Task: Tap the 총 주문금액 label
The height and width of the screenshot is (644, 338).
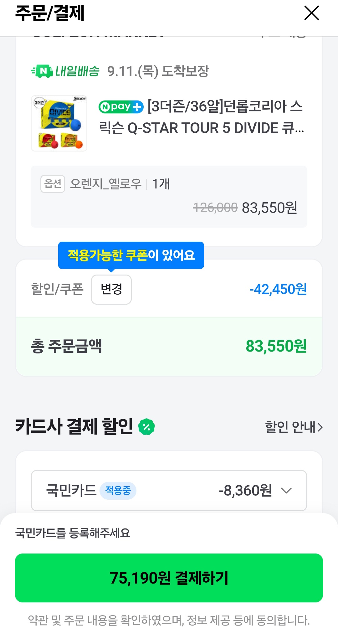Action: (66, 346)
